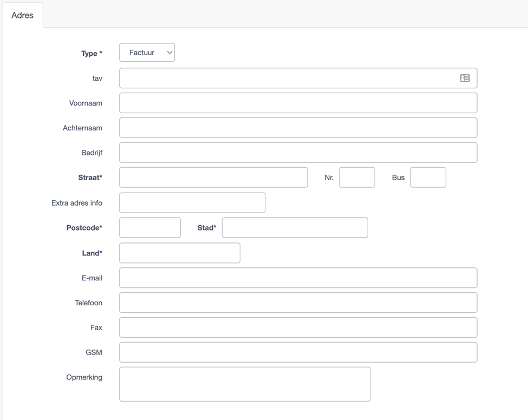
Task: Click the Extra adres info field
Action: click(x=192, y=203)
